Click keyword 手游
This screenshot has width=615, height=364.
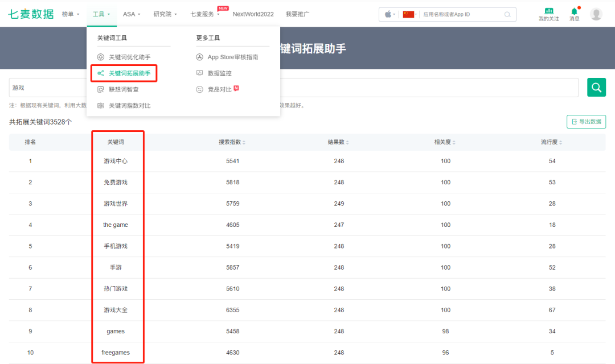coord(115,268)
